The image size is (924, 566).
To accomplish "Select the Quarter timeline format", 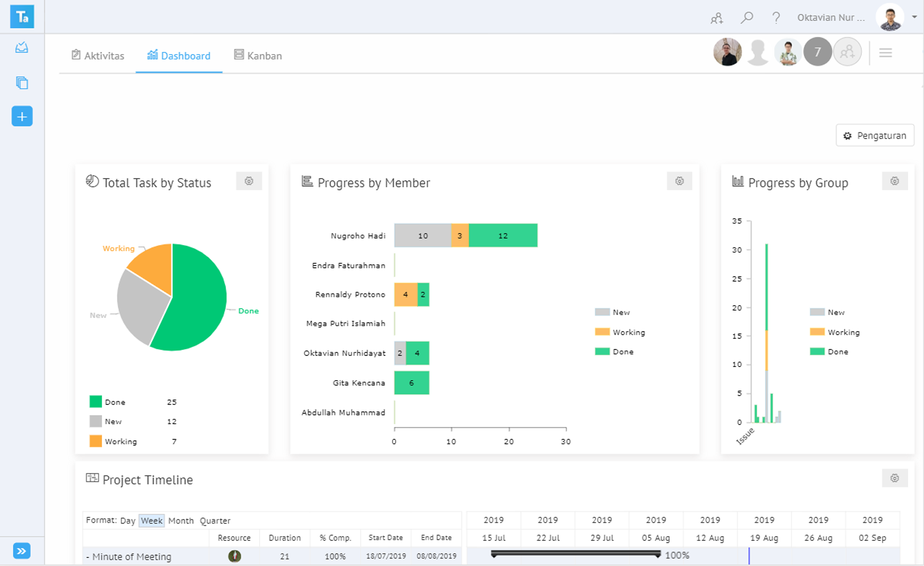I will tap(215, 520).
